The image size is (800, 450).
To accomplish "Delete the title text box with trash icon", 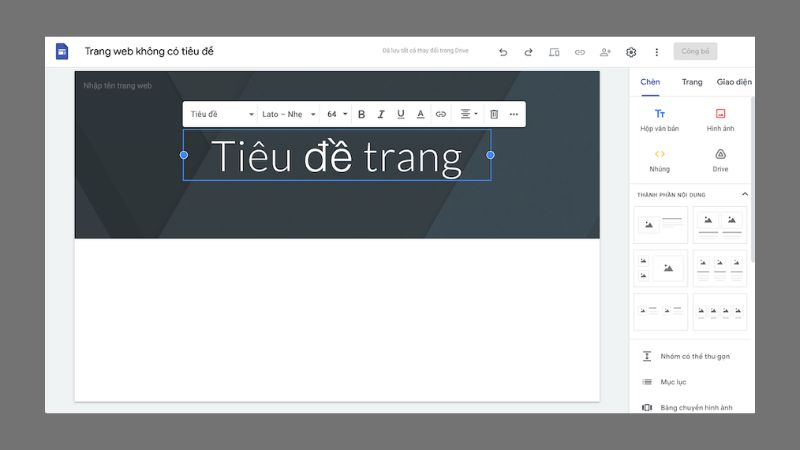I will (x=494, y=114).
